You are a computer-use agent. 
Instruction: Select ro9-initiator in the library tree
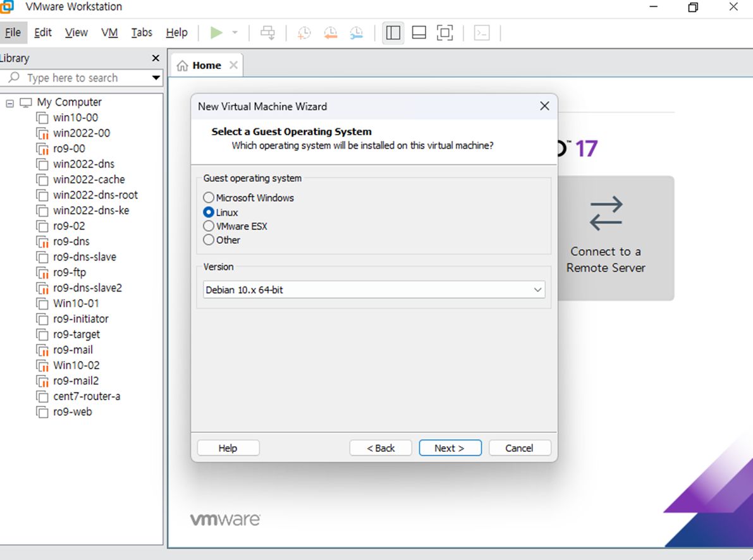point(81,319)
